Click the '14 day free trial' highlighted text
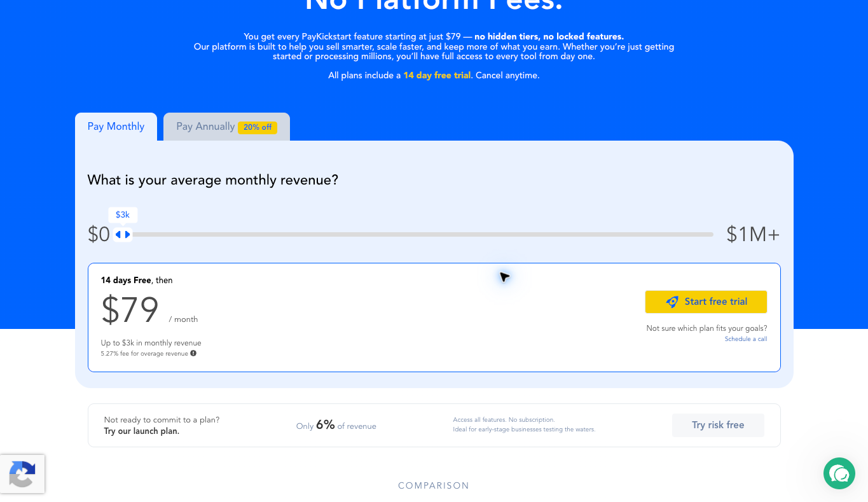This screenshot has height=502, width=868. [x=437, y=75]
